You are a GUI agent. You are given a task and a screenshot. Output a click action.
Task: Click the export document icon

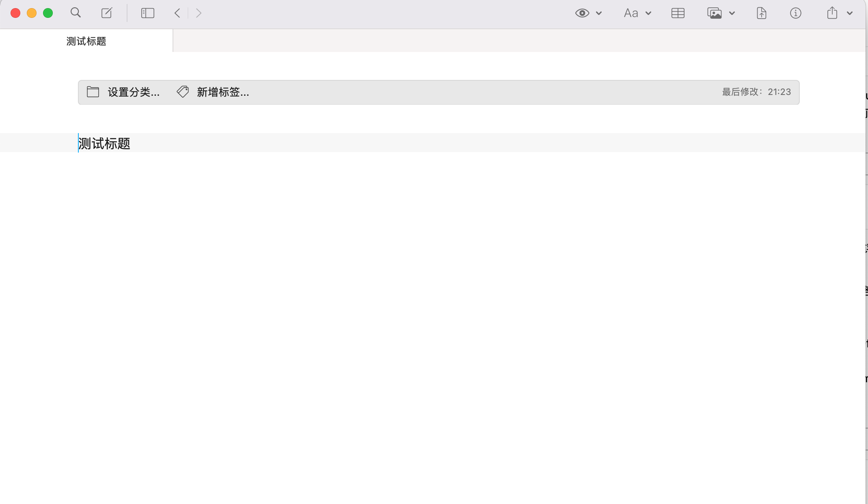[761, 13]
